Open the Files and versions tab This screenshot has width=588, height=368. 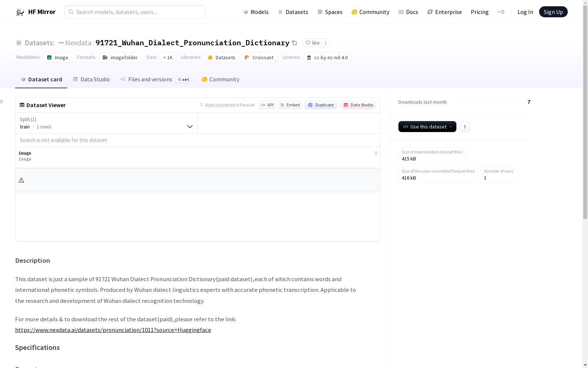[x=155, y=79]
